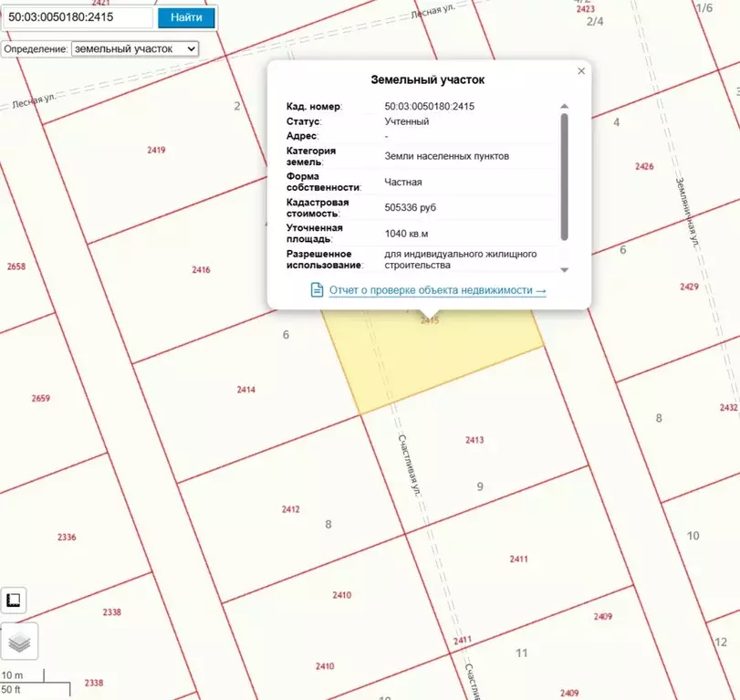Click parcel label 2658
The image size is (740, 700).
point(16,266)
